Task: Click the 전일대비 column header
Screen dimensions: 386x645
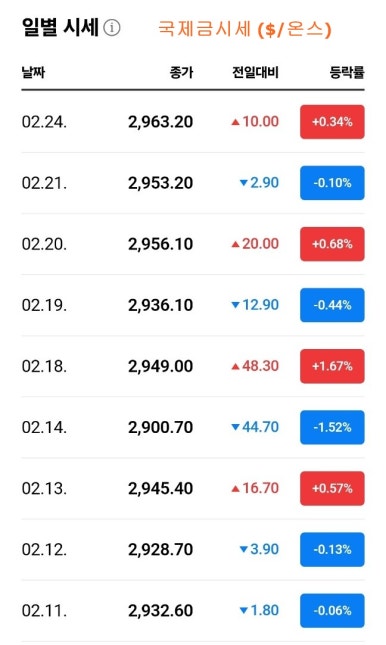Action: point(256,73)
